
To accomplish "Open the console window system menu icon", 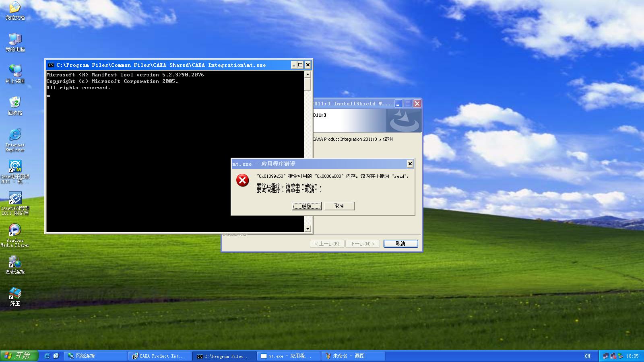I will (51, 65).
